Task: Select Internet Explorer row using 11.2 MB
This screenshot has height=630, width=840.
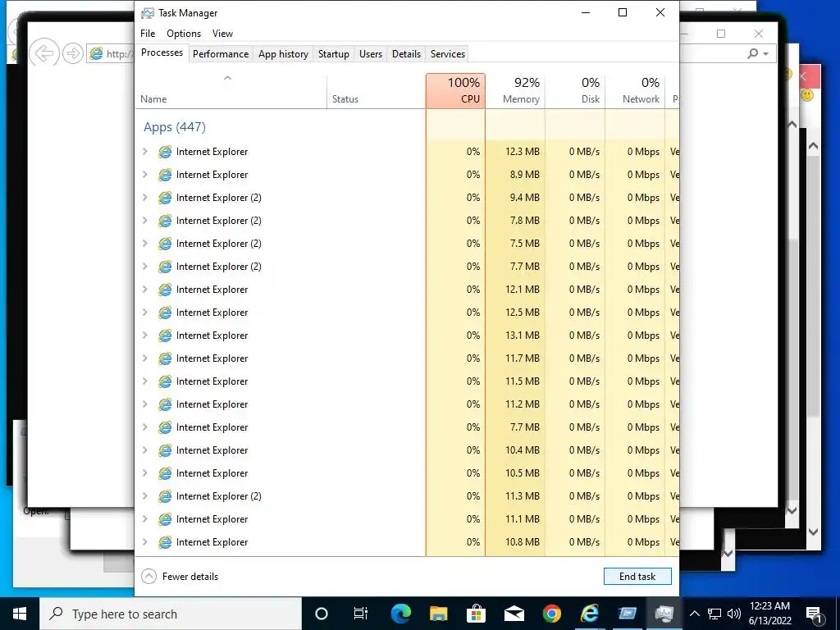Action: [407, 404]
